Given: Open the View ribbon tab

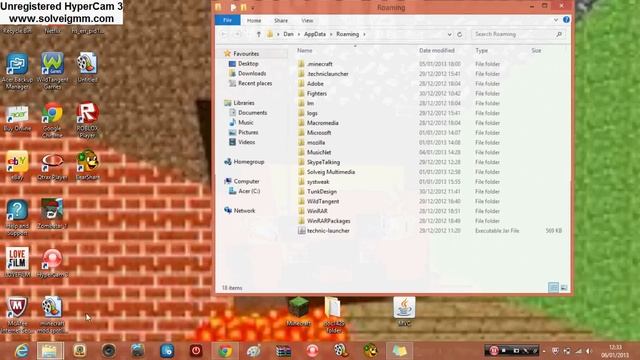Looking at the screenshot, I should coord(307,20).
